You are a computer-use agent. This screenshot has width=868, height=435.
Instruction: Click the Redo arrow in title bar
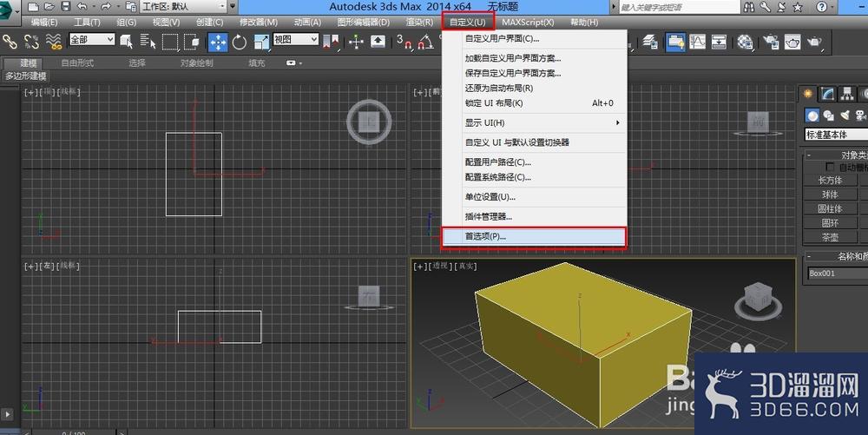click(106, 7)
